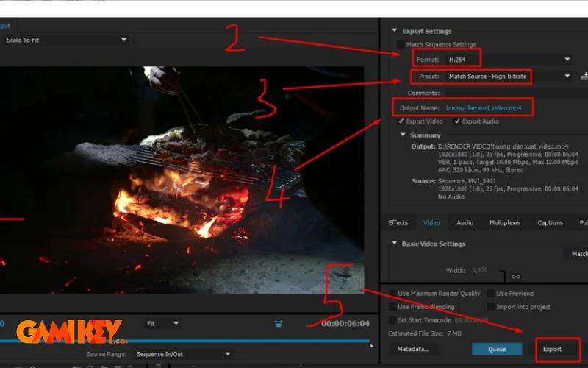
Task: Select the Video tab
Action: [431, 223]
